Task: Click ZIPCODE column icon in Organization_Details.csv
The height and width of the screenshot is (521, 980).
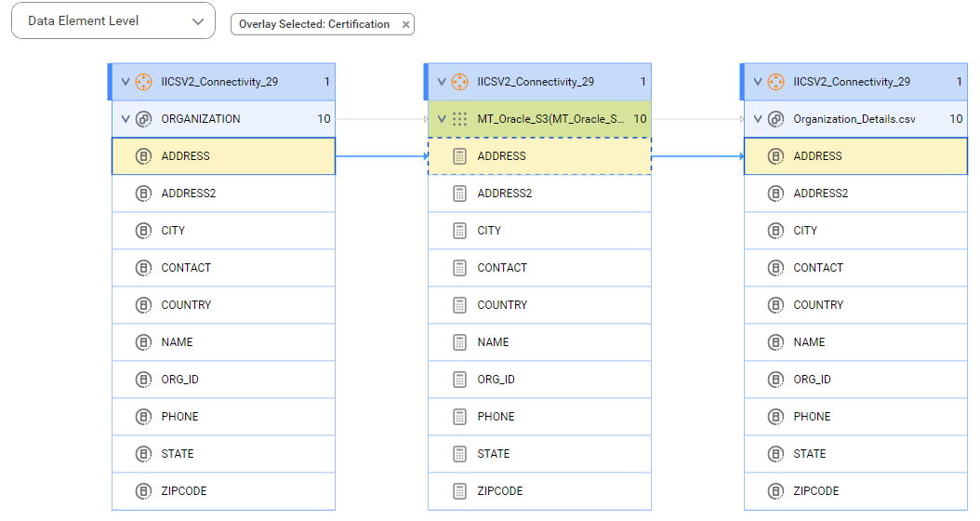Action: click(776, 491)
